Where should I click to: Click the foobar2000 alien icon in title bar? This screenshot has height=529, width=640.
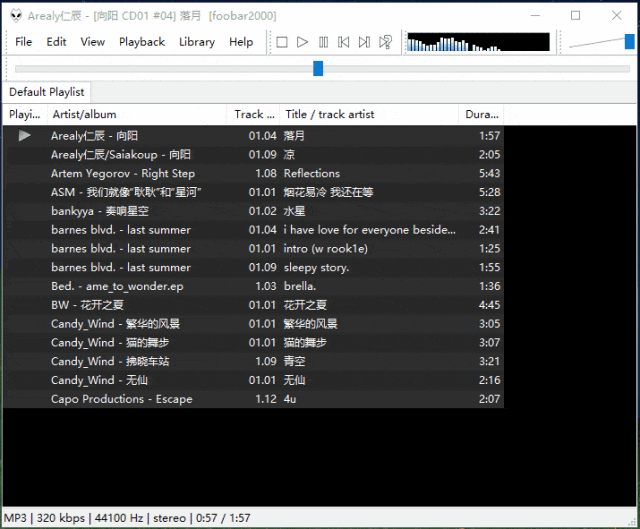[16, 16]
